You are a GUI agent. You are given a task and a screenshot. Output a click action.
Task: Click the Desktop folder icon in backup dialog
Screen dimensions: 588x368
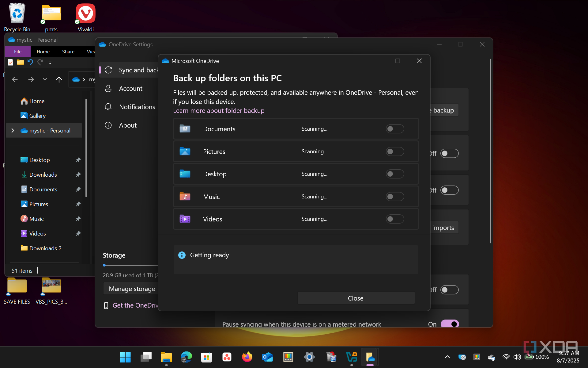(185, 174)
